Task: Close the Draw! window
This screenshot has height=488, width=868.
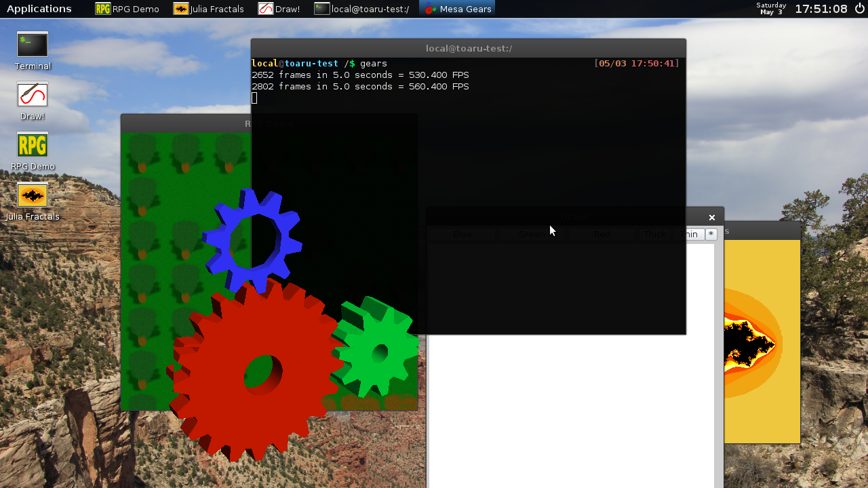Action: pos(712,218)
